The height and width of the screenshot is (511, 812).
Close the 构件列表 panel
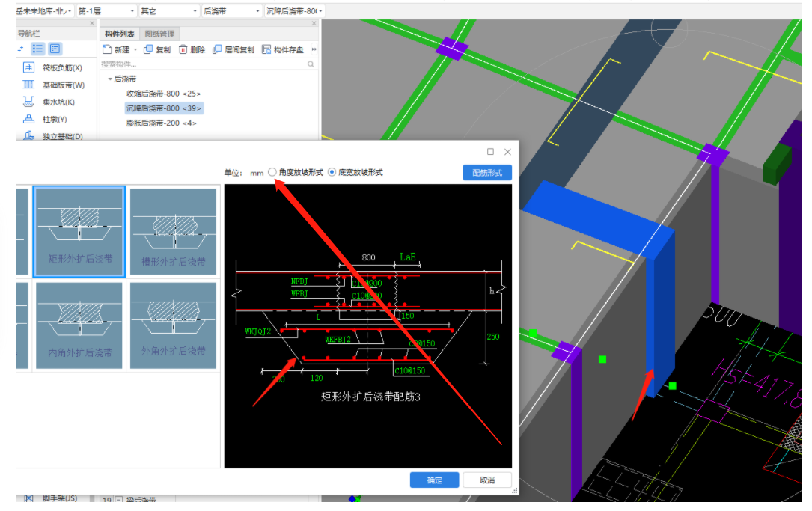[314, 23]
